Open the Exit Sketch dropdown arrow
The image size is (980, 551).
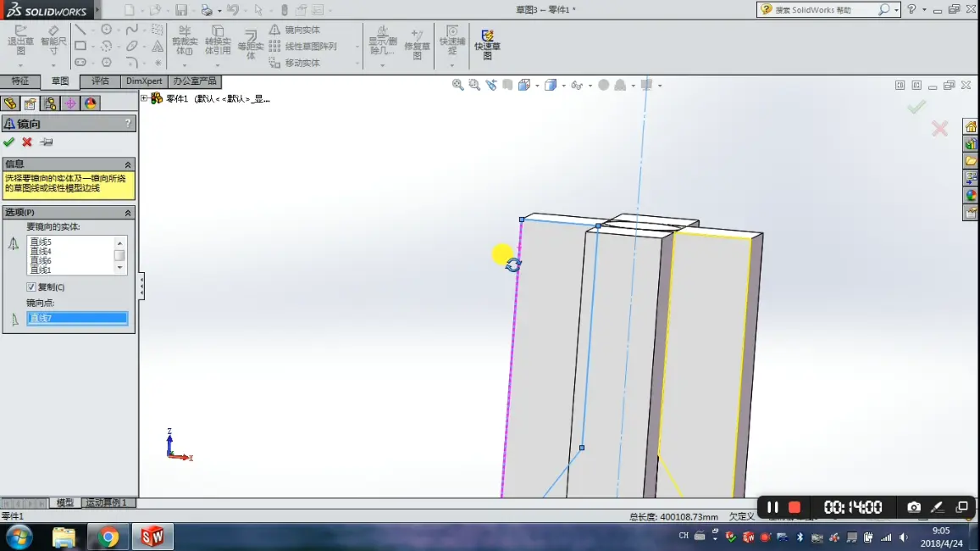coord(20,65)
